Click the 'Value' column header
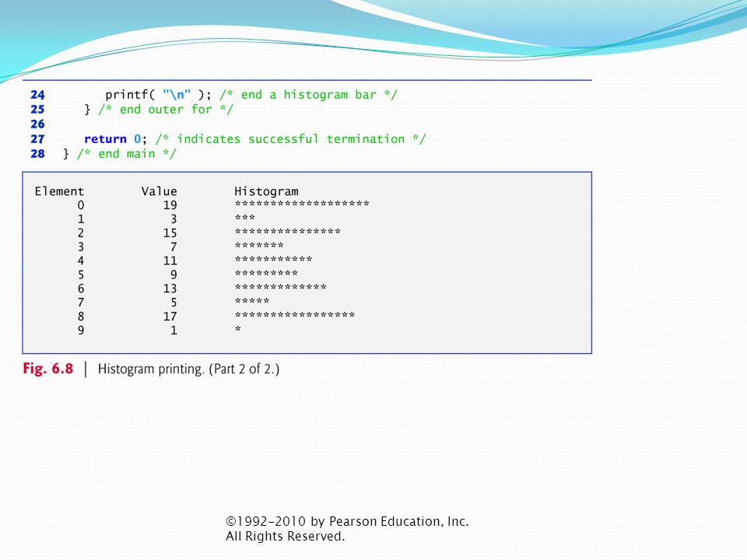The height and width of the screenshot is (560, 747). (159, 191)
